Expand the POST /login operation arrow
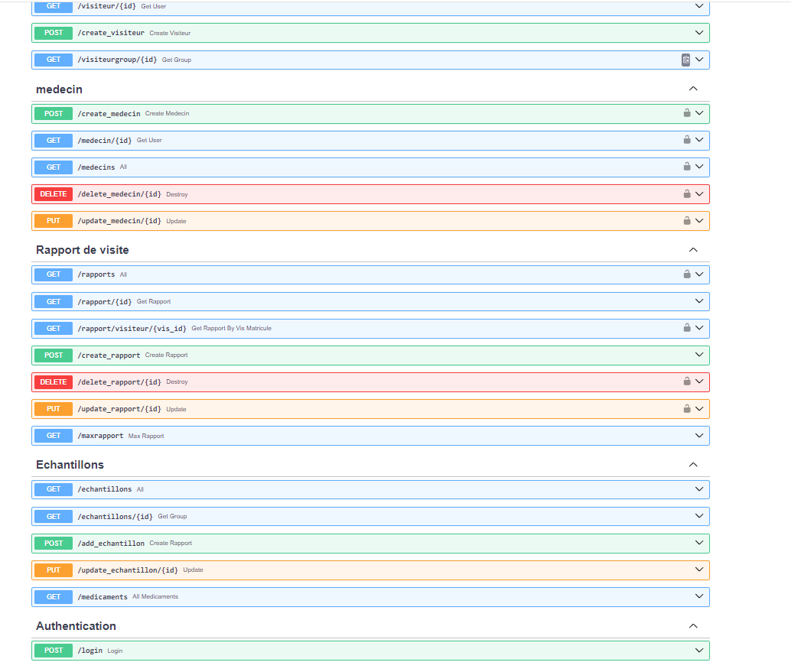 coord(699,651)
